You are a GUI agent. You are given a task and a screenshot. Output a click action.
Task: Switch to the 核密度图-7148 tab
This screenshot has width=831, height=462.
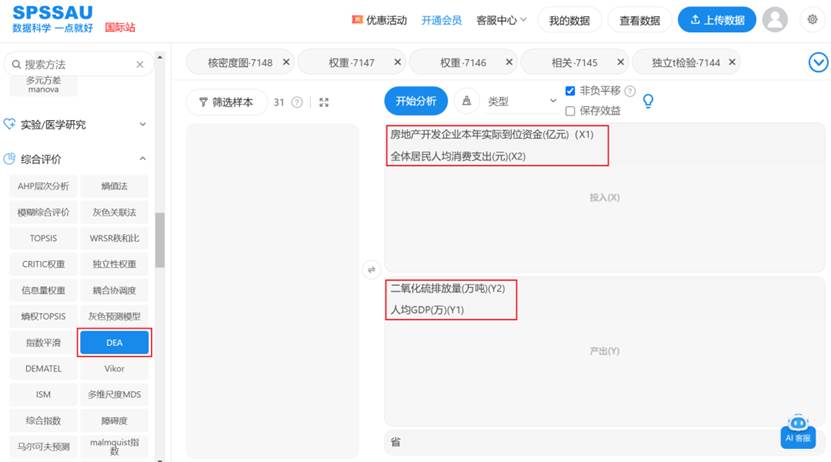[240, 63]
